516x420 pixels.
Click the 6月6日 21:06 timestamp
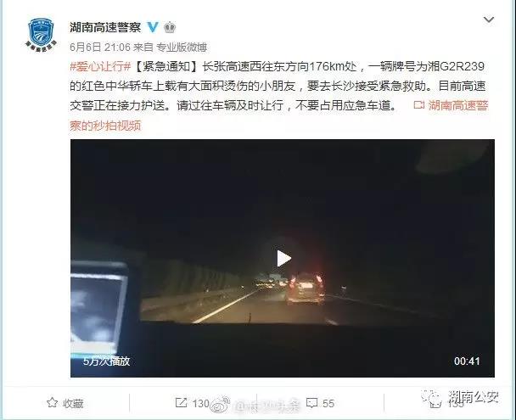[100, 47]
